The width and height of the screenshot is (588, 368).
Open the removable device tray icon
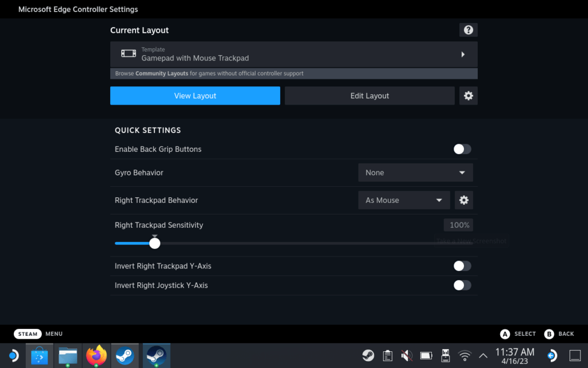pos(445,355)
